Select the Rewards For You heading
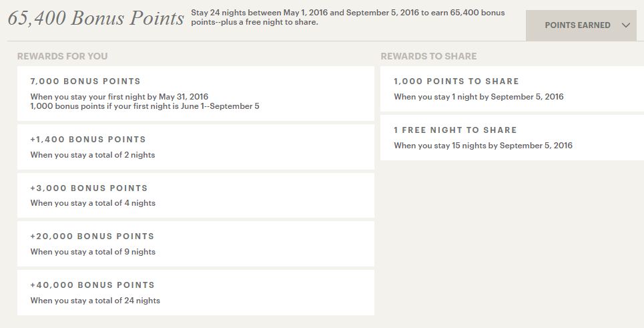Screen dimensions: 644x328 click(62, 56)
